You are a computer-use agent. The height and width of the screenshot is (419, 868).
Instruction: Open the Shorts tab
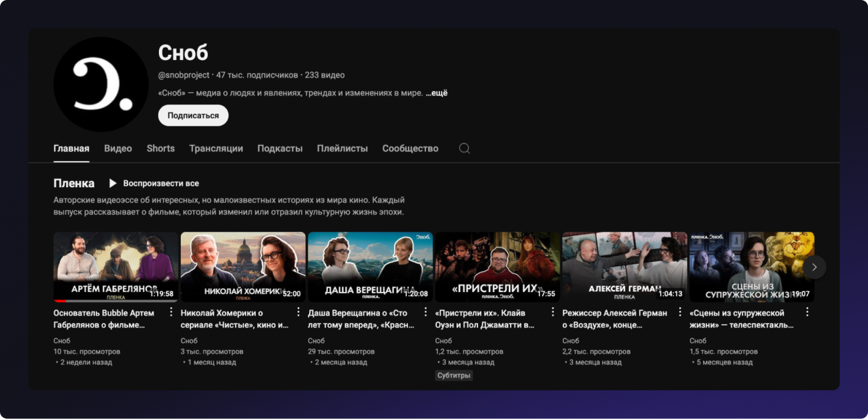(160, 148)
